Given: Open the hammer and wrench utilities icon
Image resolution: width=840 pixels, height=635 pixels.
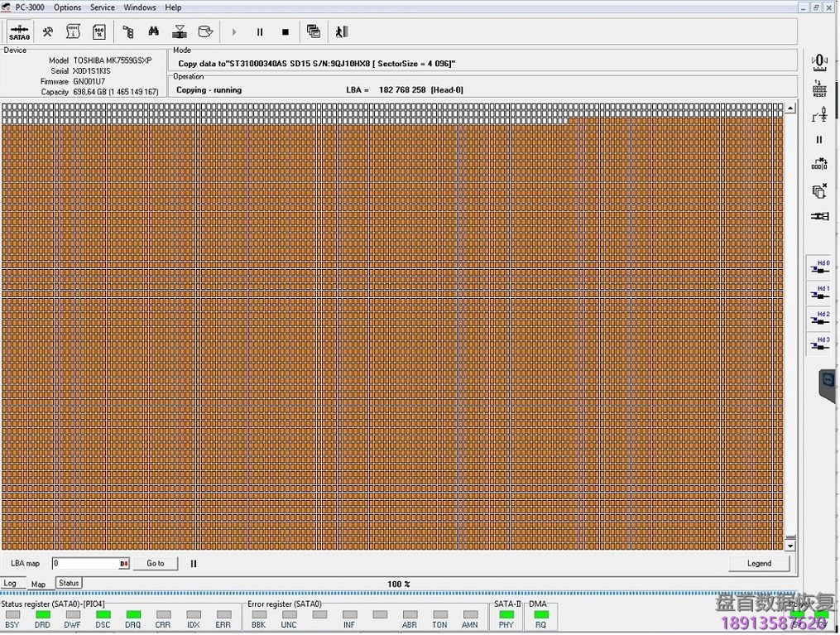Looking at the screenshot, I should (48, 32).
